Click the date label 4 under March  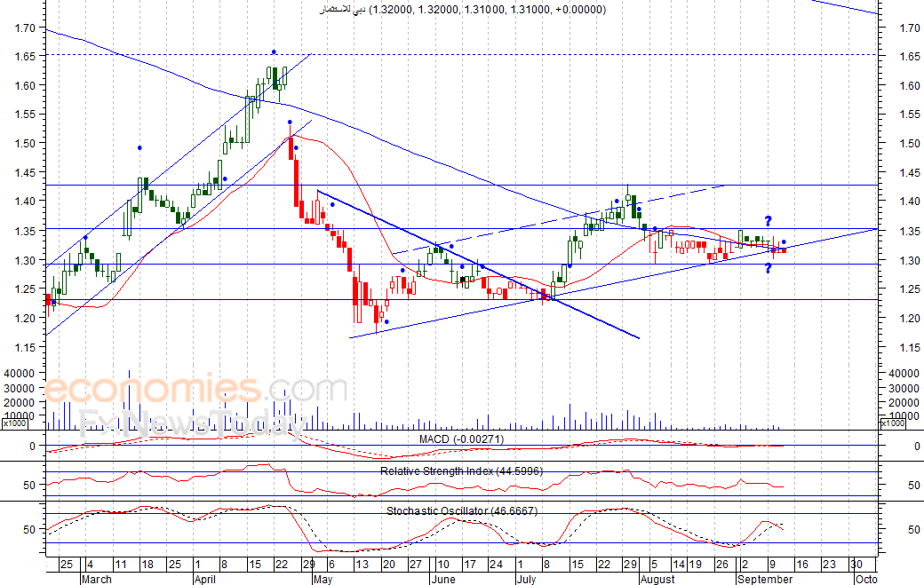[x=90, y=565]
